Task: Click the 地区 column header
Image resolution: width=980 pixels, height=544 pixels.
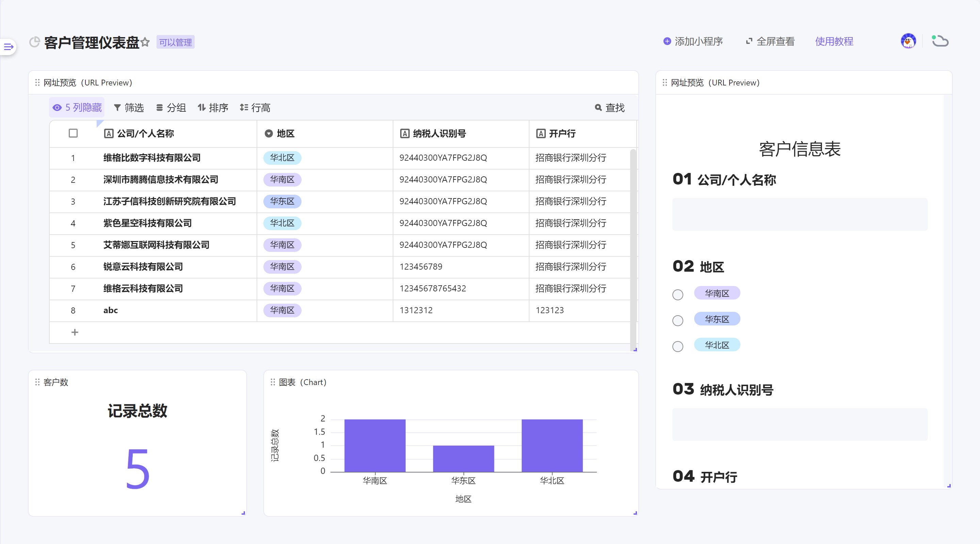Action: click(x=285, y=134)
